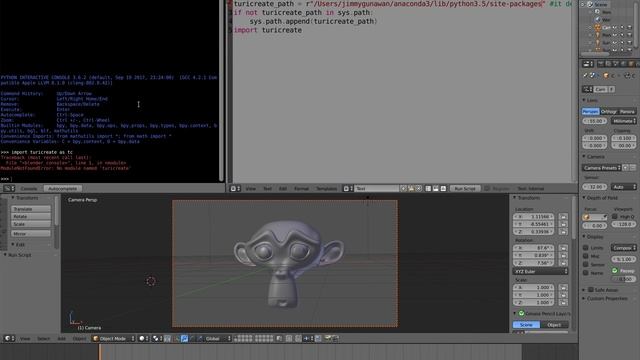Enable the High Quality viewport checkbox
This screenshot has height=360, width=640.
coord(615,217)
